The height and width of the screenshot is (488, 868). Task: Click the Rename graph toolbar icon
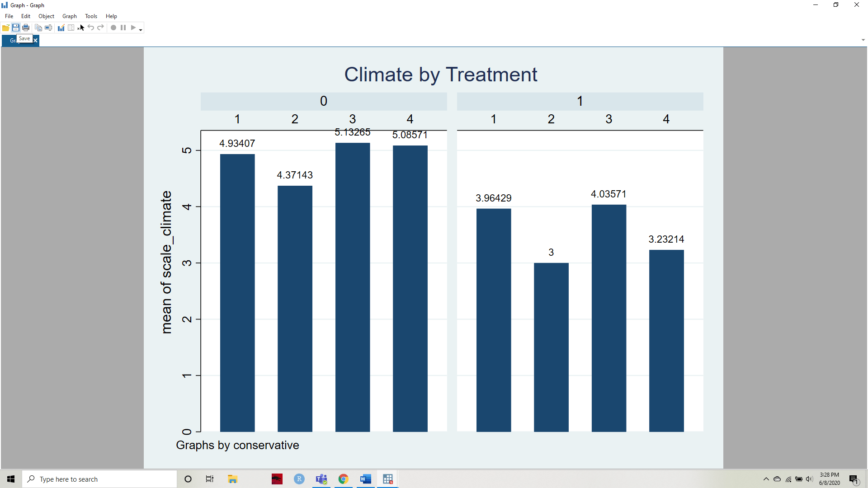(48, 28)
